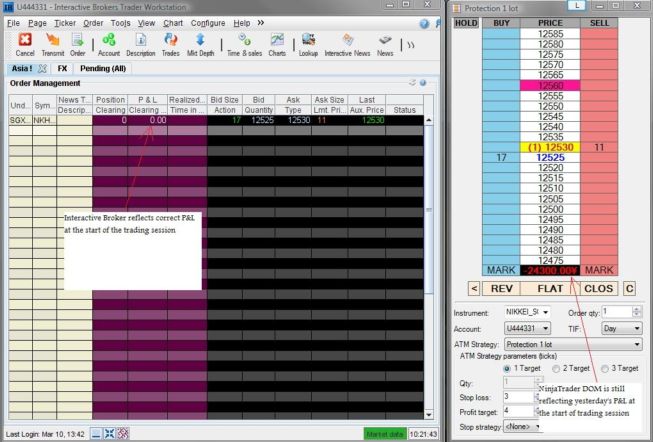Open the Stop strategy dropdown
The height and width of the screenshot is (442, 653).
[x=522, y=427]
